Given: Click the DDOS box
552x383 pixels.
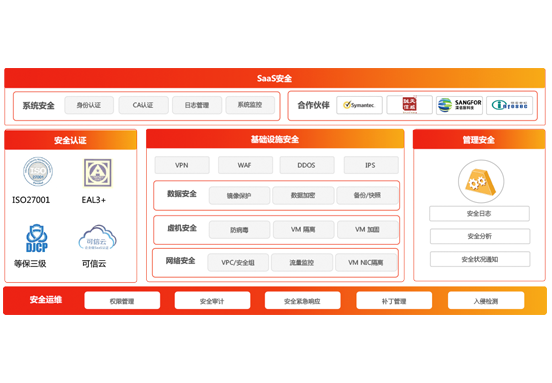Looking at the screenshot, I should [307, 165].
